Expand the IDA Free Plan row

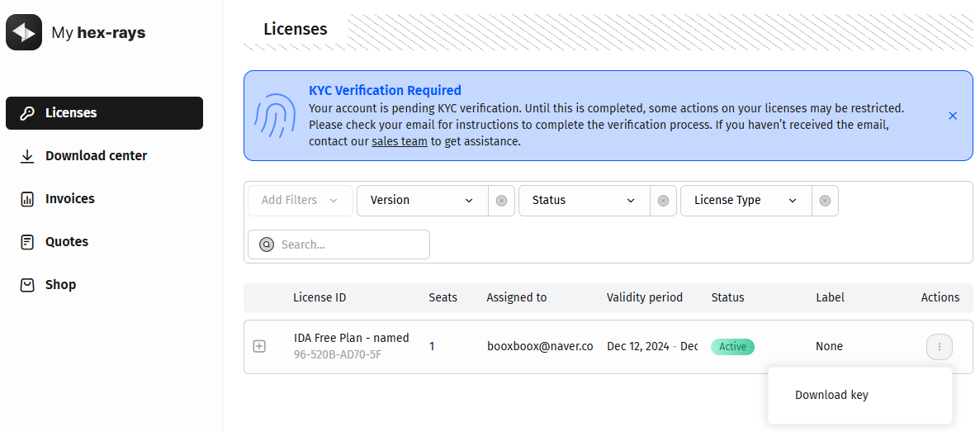click(259, 346)
